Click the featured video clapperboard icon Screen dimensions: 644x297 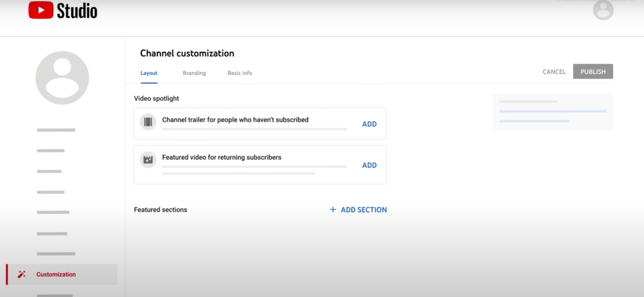148,160
